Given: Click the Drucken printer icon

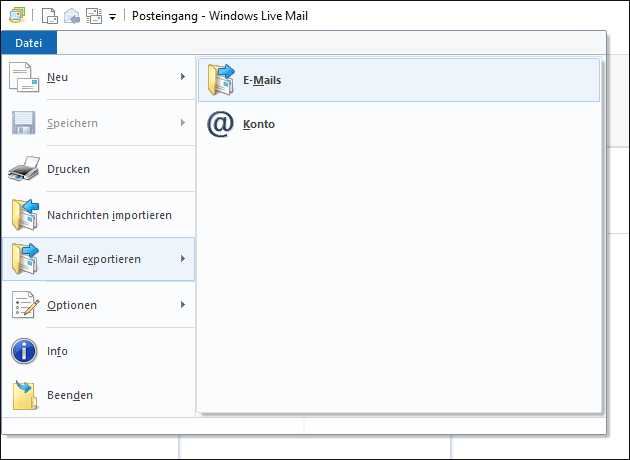Looking at the screenshot, I should click(24, 169).
